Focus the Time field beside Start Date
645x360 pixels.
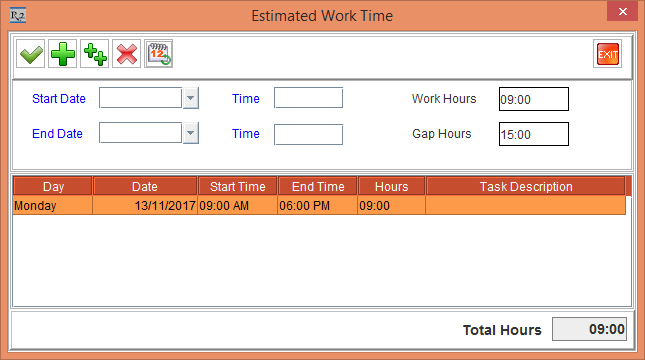tap(309, 98)
